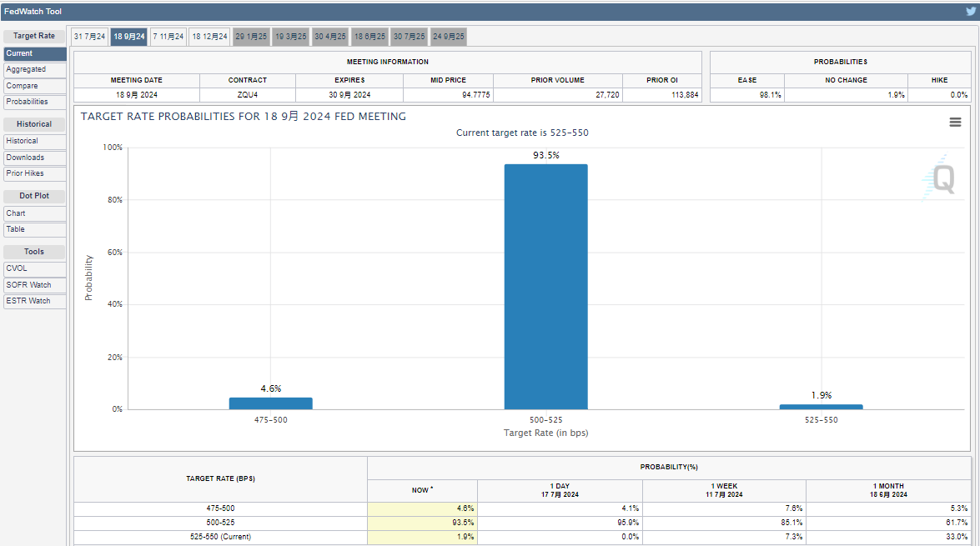Open the CVOL tool
Screen dimensions: 980x546
(x=34, y=268)
